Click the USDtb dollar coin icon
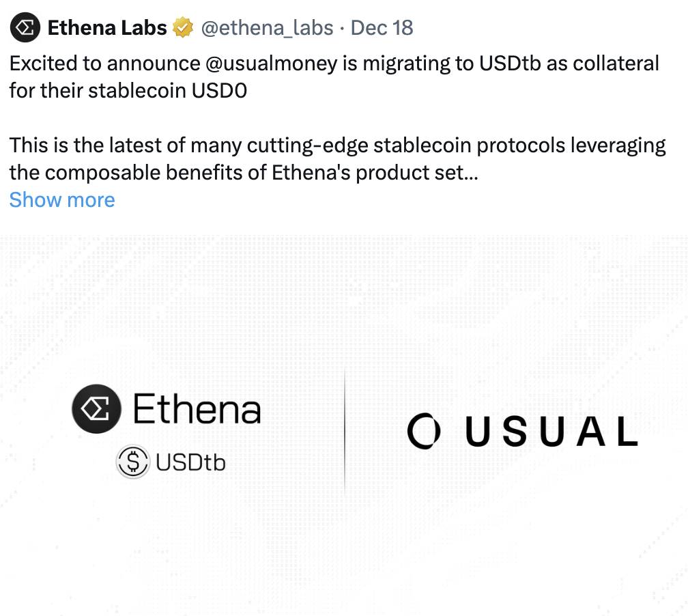688x616 pixels. tap(133, 462)
